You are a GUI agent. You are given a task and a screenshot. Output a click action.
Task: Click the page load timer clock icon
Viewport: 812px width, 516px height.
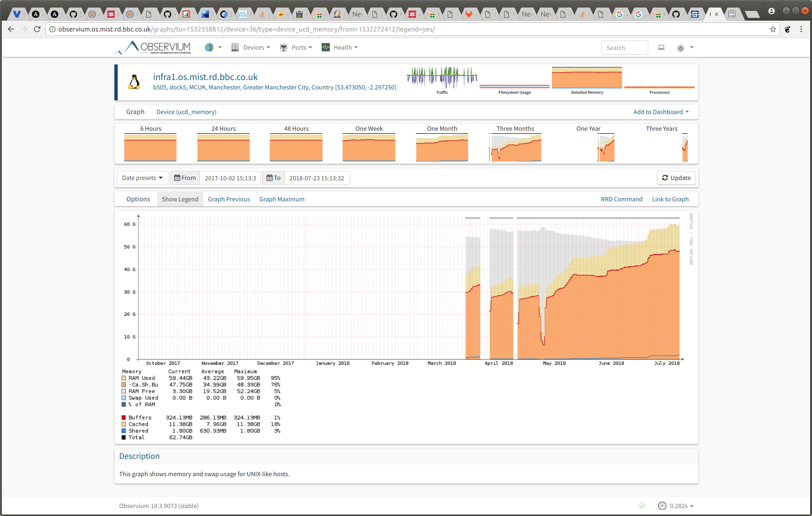[662, 506]
